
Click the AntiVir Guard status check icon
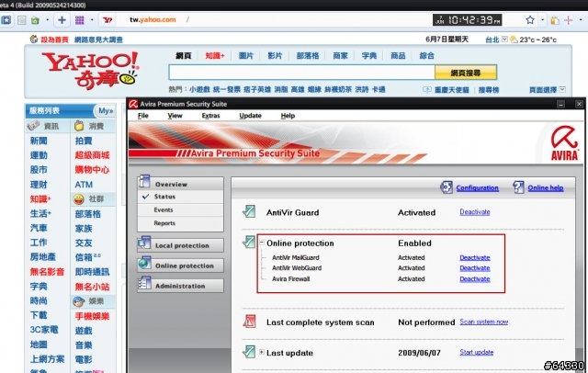click(249, 211)
